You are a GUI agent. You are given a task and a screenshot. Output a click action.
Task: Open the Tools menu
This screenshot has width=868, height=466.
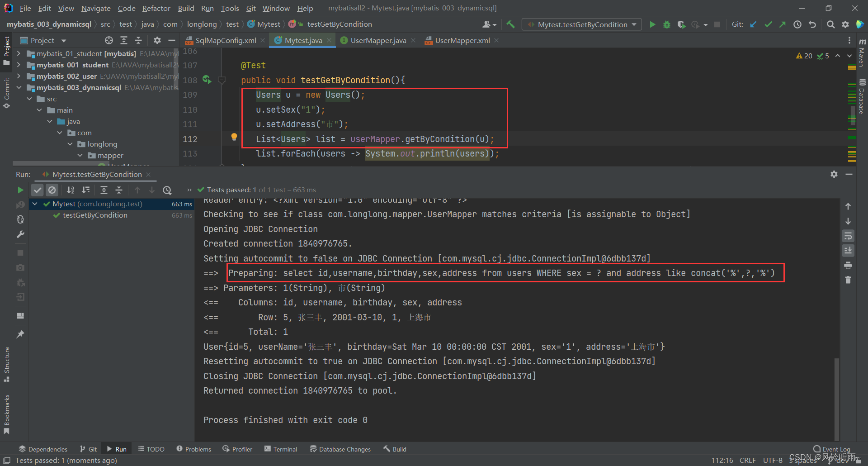230,8
